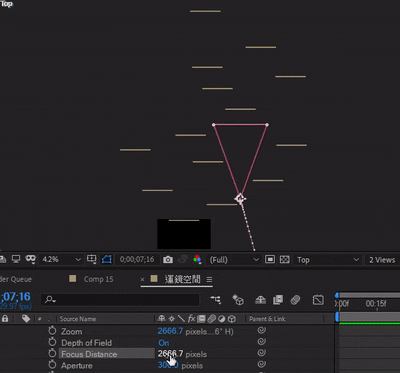Open the Top 3D view dropdown
The image size is (400, 373).
[x=327, y=260]
